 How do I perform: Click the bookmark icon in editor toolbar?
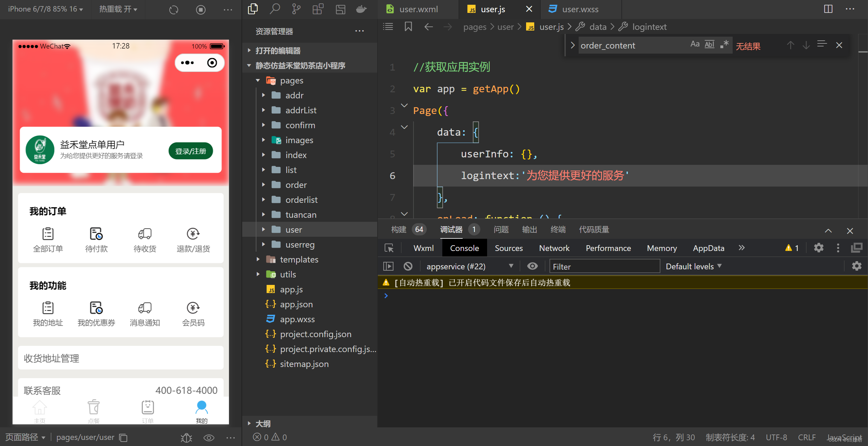(x=408, y=27)
